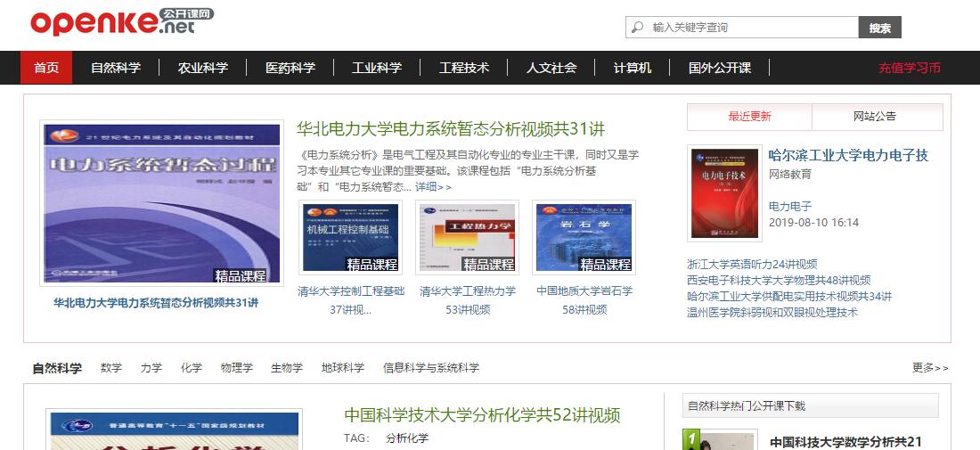Open 中国科技大学数学分析共21 link
This screenshot has width=980, height=450.
coord(845,443)
